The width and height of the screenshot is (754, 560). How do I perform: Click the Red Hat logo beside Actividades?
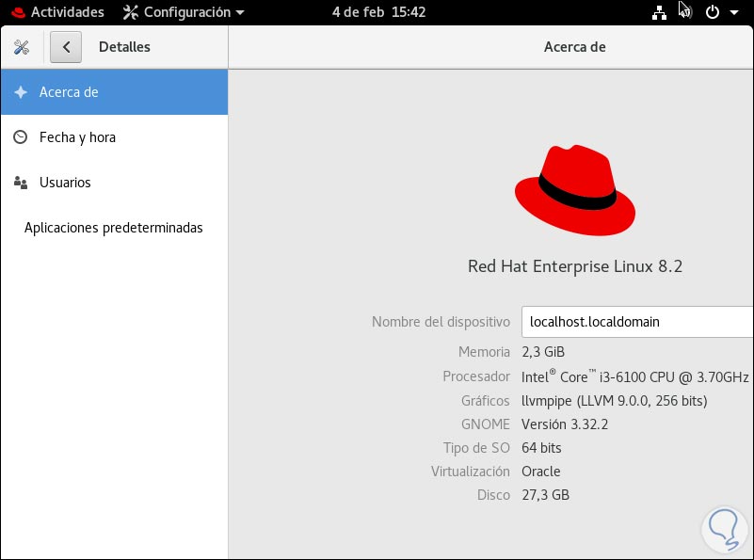(x=16, y=12)
